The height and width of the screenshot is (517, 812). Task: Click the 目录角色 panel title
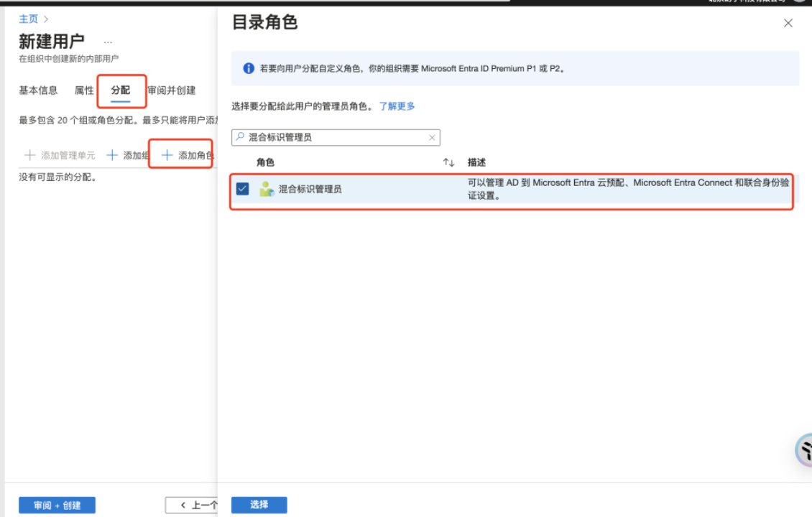[264, 22]
